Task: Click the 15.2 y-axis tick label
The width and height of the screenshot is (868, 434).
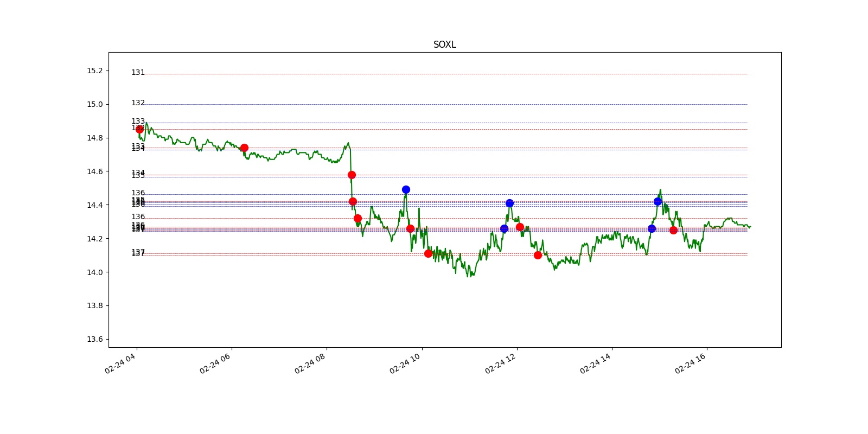Action: (x=94, y=71)
